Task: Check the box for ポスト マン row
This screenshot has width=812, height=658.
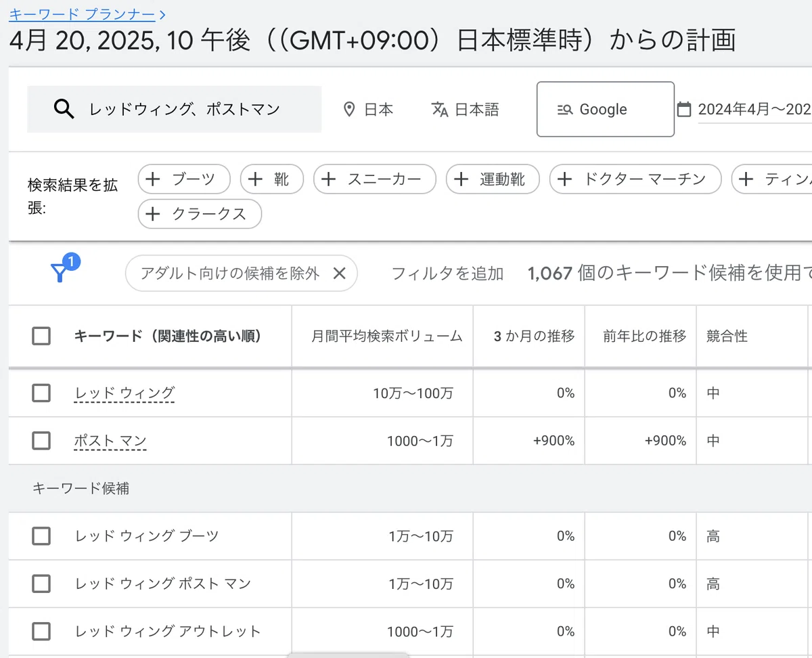Action: click(x=41, y=441)
